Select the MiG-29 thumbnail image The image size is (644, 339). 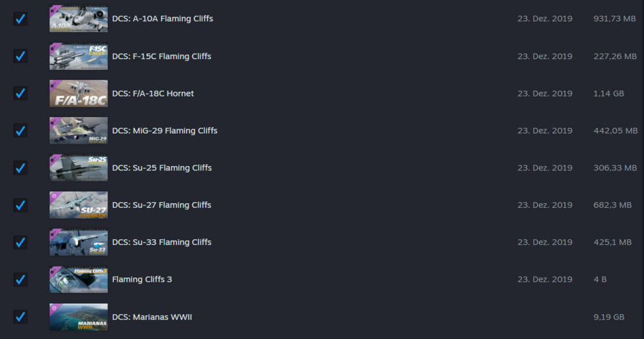click(x=79, y=131)
